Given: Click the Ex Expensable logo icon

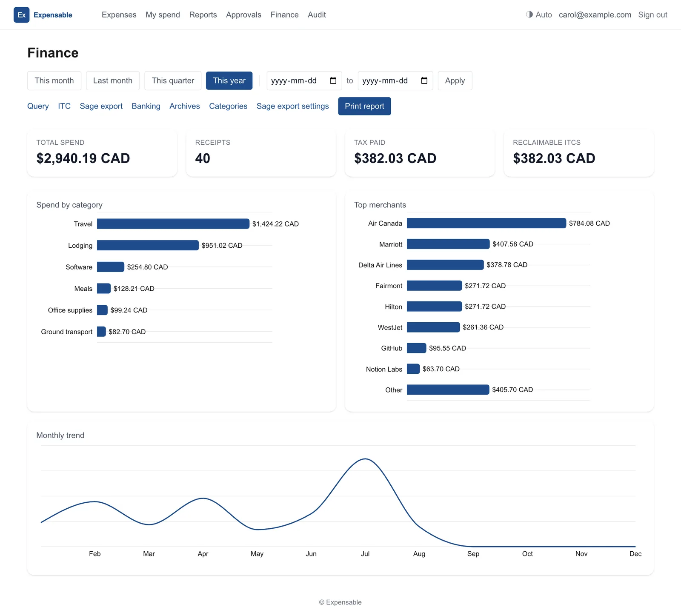Looking at the screenshot, I should point(21,15).
